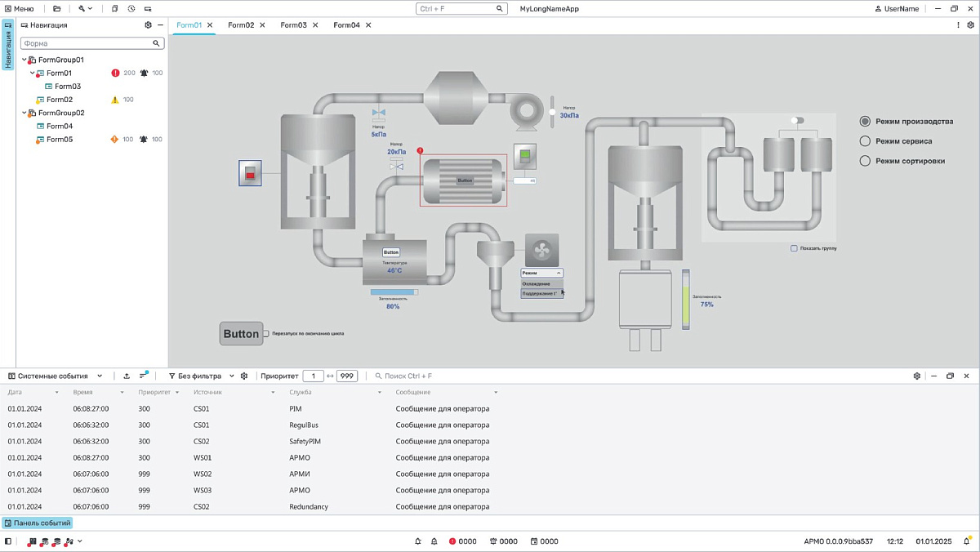Click the red stop indicator box
The width and height of the screenshot is (980, 552).
pos(250,173)
